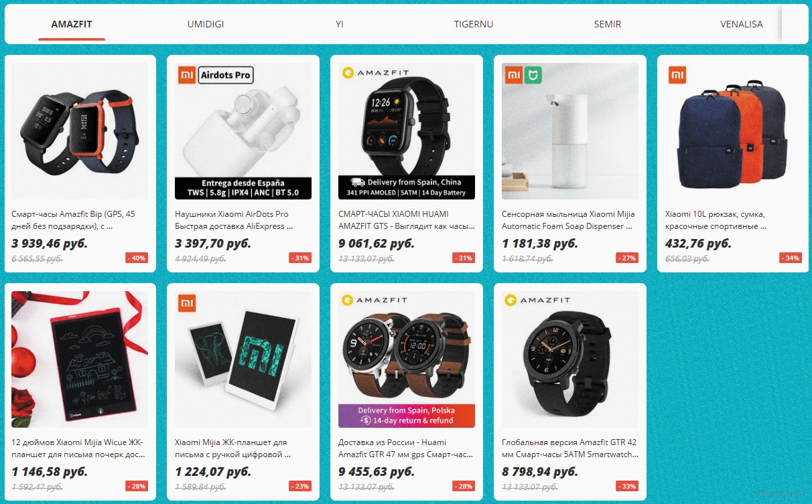Open the VENALISA brand tab
The image size is (812, 504).
(x=742, y=24)
